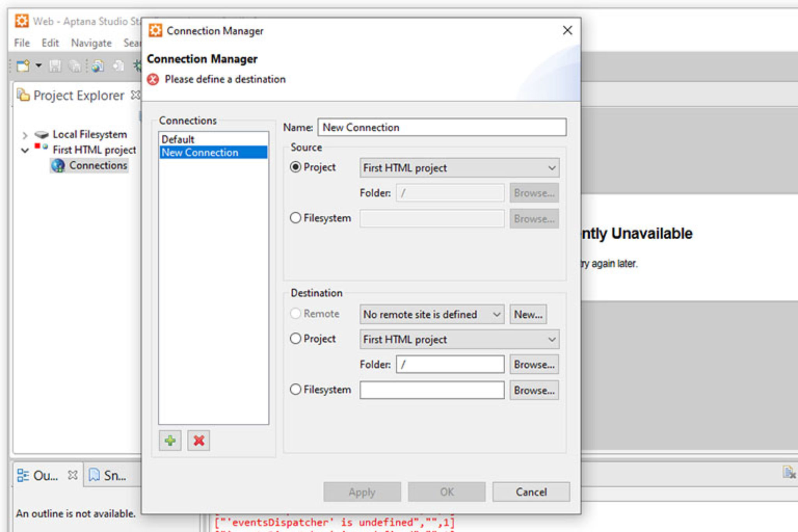Viewport: 798px width, 532px height.
Task: Add a connection with green plus
Action: click(x=170, y=441)
